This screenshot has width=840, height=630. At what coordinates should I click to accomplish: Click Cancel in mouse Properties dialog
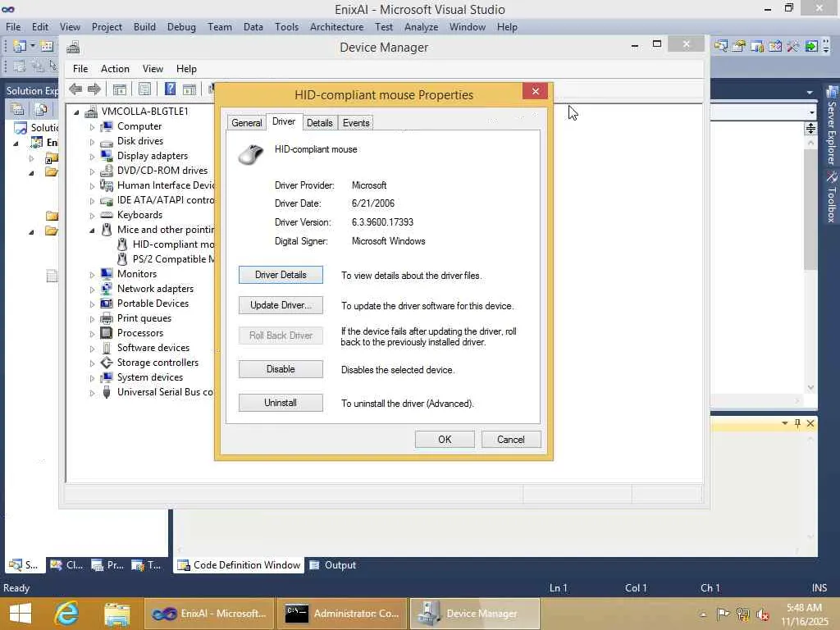coord(511,440)
